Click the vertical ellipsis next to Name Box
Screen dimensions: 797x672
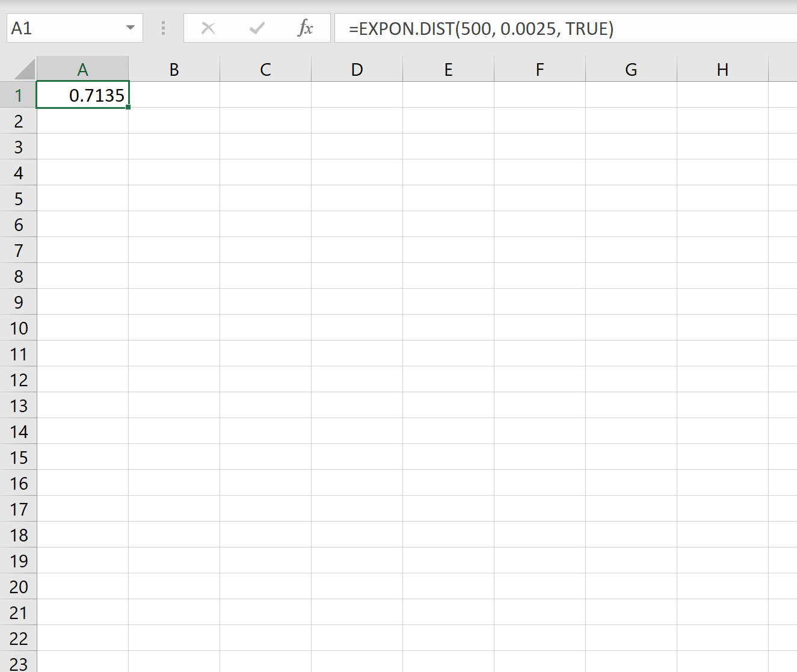tap(162, 28)
